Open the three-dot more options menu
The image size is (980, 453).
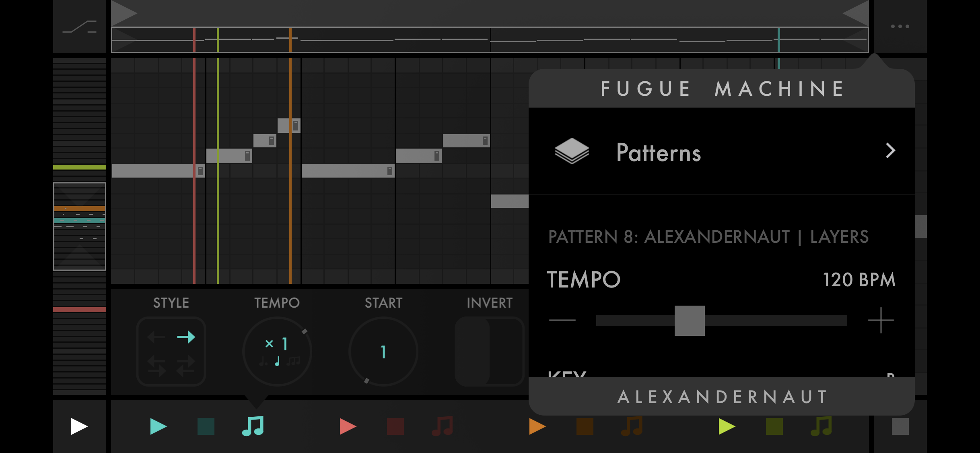[x=900, y=27]
